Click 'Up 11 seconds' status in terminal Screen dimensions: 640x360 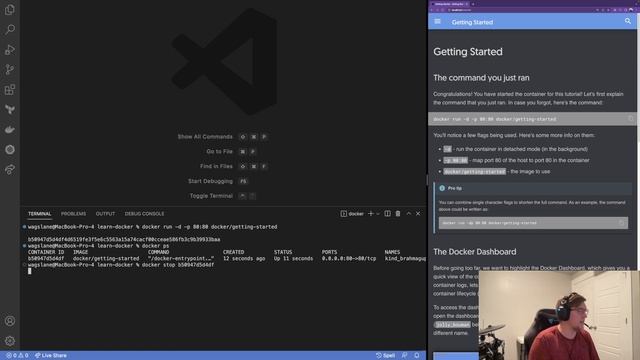click(x=293, y=258)
